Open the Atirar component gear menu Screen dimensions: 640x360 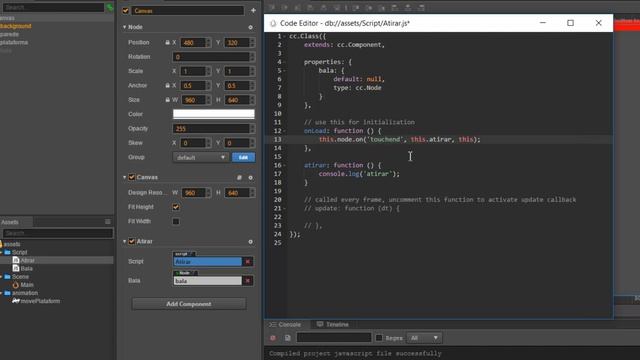(250, 242)
